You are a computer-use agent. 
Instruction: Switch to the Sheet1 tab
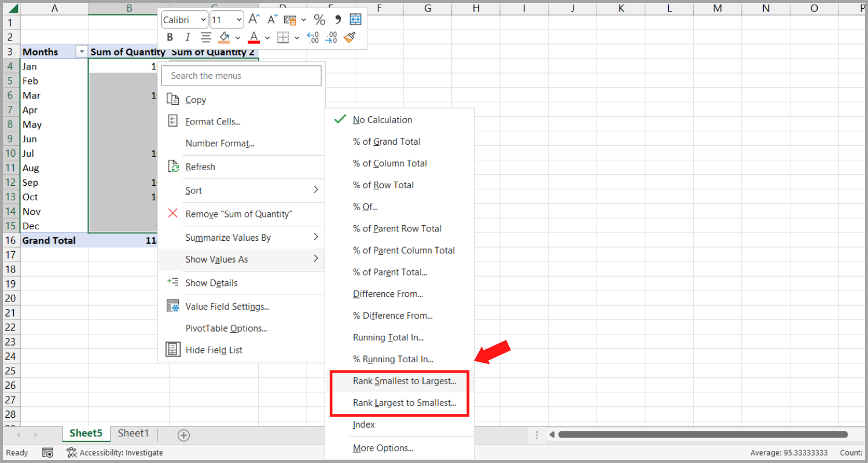[x=133, y=433]
